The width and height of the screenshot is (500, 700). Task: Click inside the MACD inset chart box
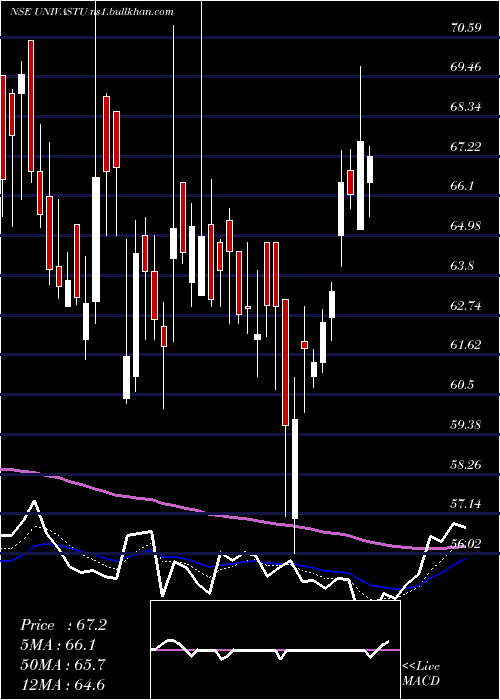[275, 650]
